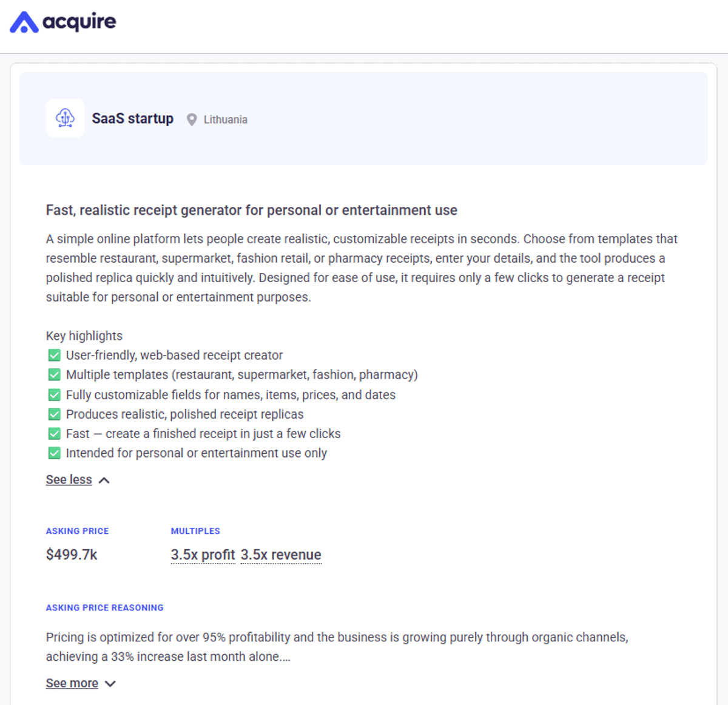Click the Acquire logo icon
Screen dimensions: 728x705
(x=24, y=22)
